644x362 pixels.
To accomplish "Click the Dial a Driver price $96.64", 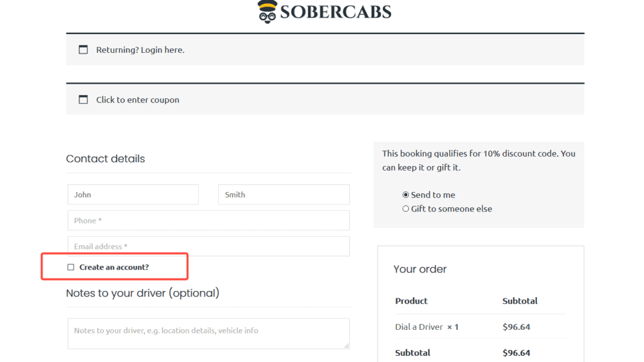I will [x=516, y=327].
